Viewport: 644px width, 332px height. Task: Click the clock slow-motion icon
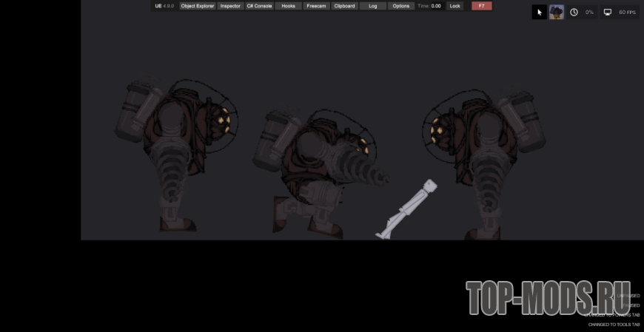tap(574, 13)
